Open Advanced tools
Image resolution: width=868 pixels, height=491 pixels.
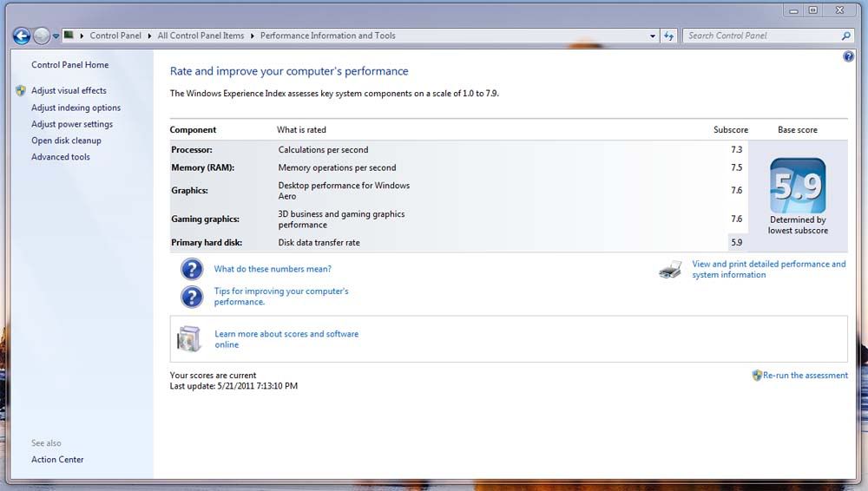coord(61,157)
